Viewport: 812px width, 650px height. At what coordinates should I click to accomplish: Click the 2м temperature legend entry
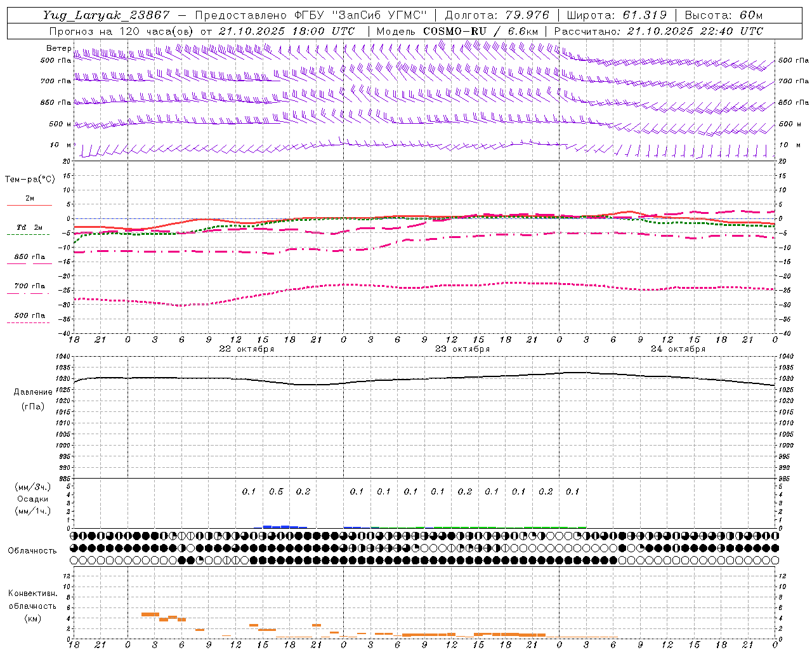pos(30,198)
